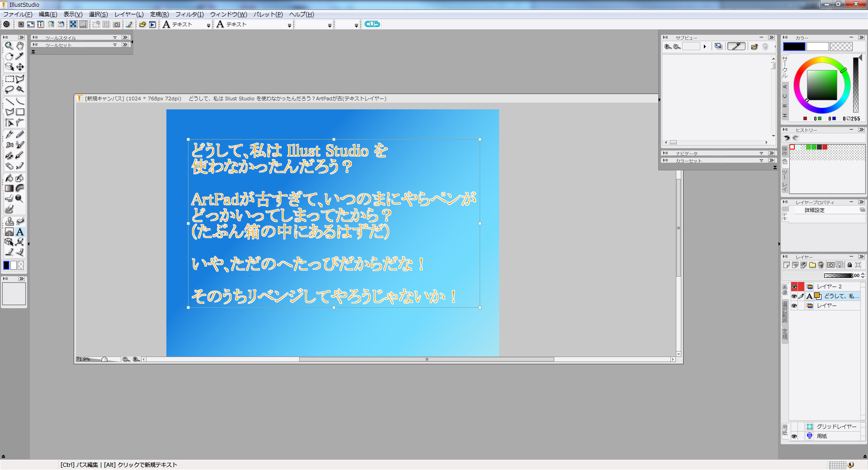The width and height of the screenshot is (868, 470).
Task: Select the レイヤー 2 layer row
Action: pyautogui.click(x=832, y=287)
